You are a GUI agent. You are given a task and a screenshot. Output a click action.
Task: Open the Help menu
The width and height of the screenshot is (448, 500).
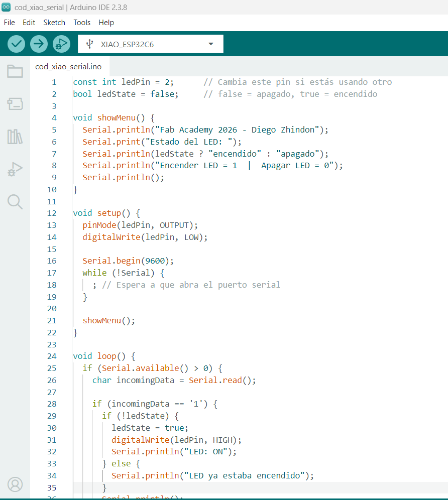[106, 22]
